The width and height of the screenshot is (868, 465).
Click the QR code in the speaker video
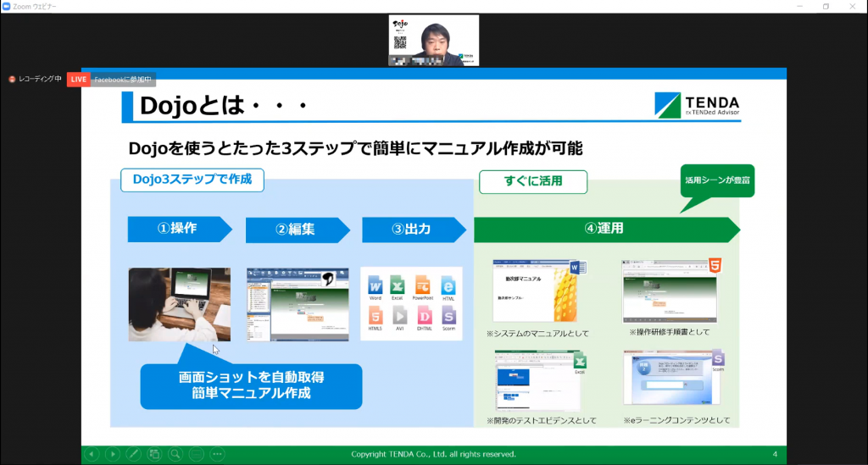(400, 42)
